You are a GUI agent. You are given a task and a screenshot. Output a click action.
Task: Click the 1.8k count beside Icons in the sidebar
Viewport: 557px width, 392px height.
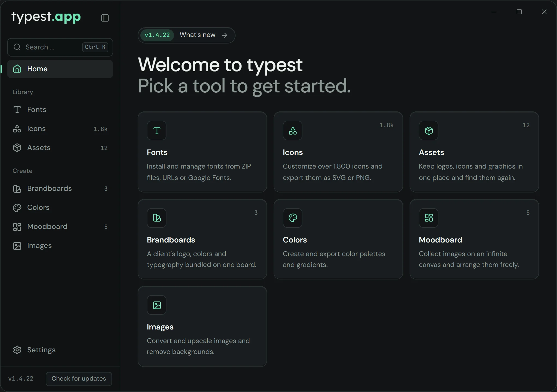click(100, 129)
